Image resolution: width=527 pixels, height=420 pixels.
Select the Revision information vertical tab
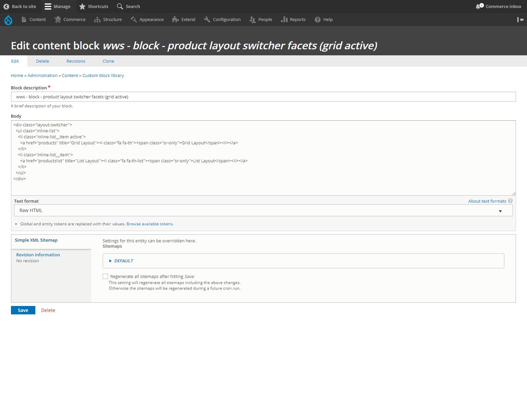tap(51, 257)
